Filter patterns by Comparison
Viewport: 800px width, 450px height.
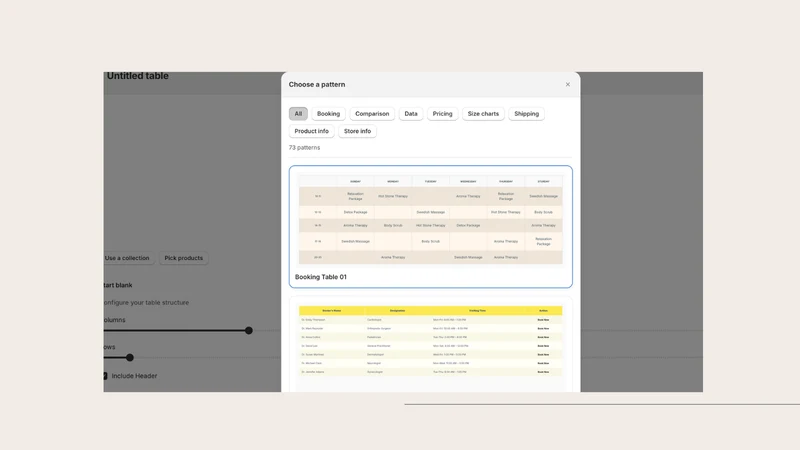pyautogui.click(x=372, y=114)
